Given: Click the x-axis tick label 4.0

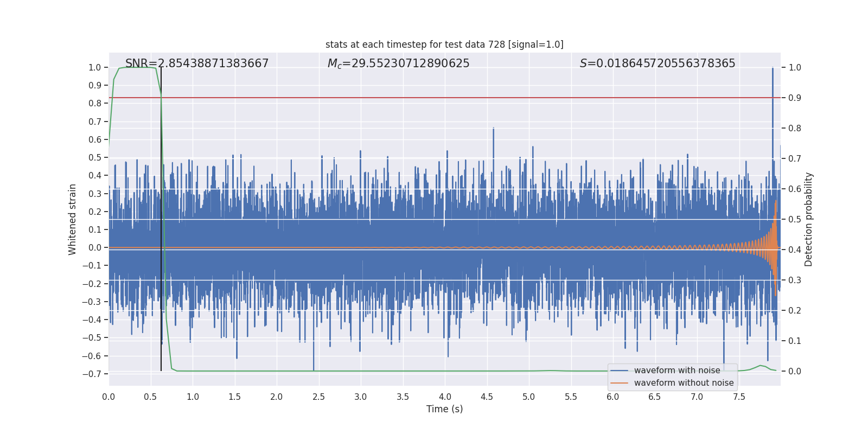Looking at the screenshot, I should click(445, 397).
